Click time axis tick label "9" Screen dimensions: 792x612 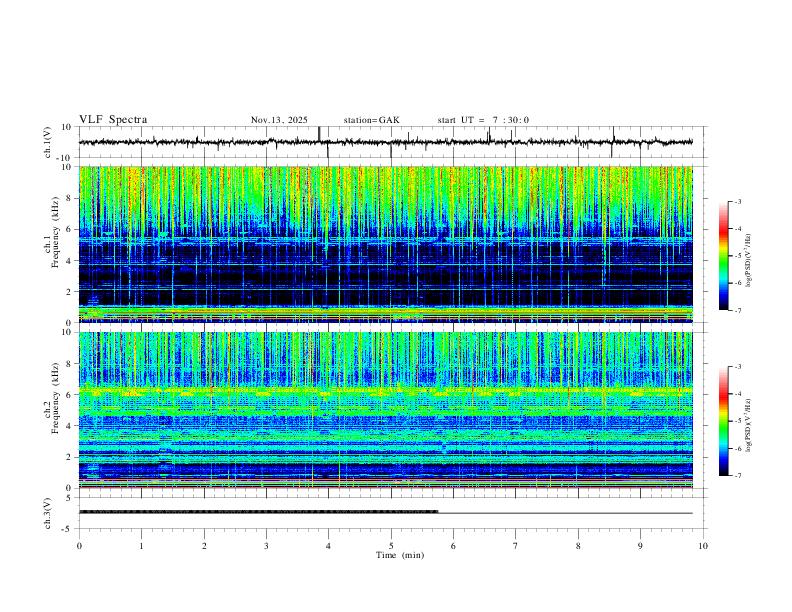(x=640, y=546)
